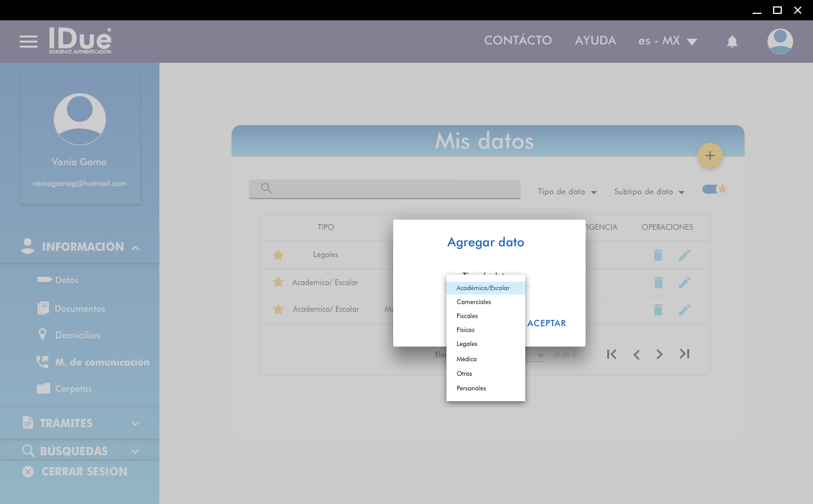Choose Médico option in the list
This screenshot has width=813, height=504.
click(466, 359)
